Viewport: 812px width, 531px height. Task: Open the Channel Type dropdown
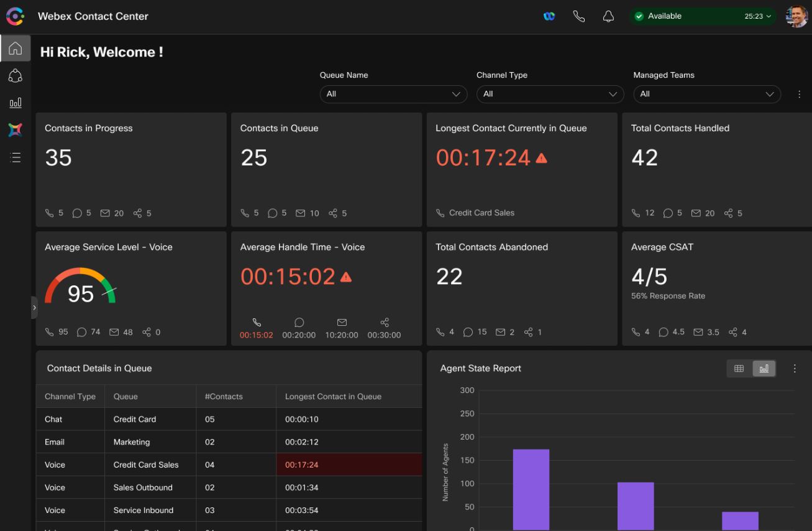(x=550, y=94)
